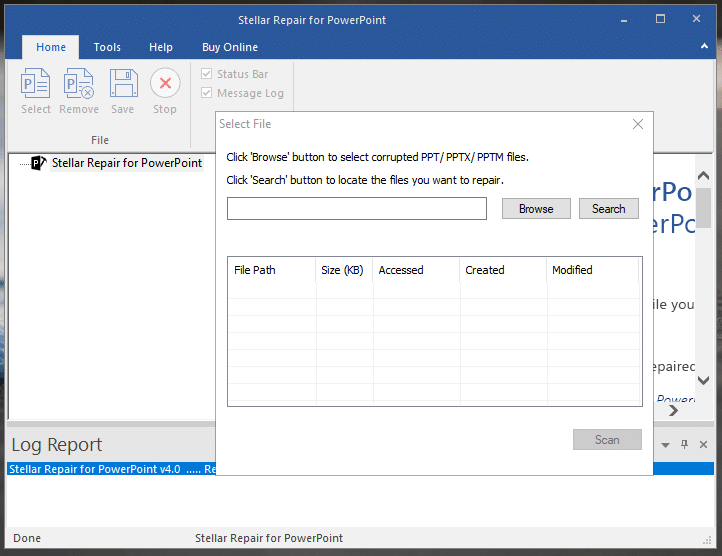This screenshot has height=556, width=722.
Task: Click the right scroll arrow chevron
Action: [674, 410]
